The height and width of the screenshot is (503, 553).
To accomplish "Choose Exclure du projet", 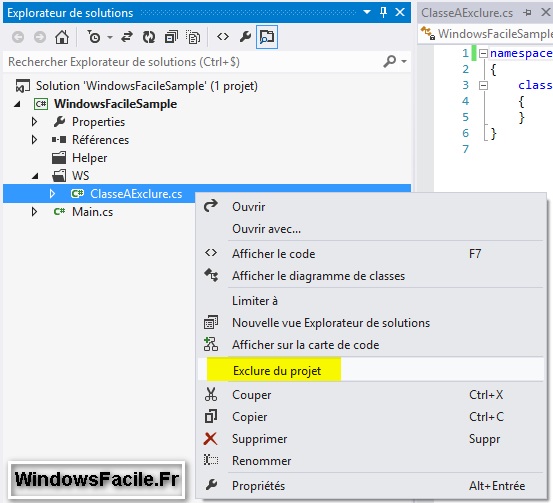I will [x=370, y=369].
